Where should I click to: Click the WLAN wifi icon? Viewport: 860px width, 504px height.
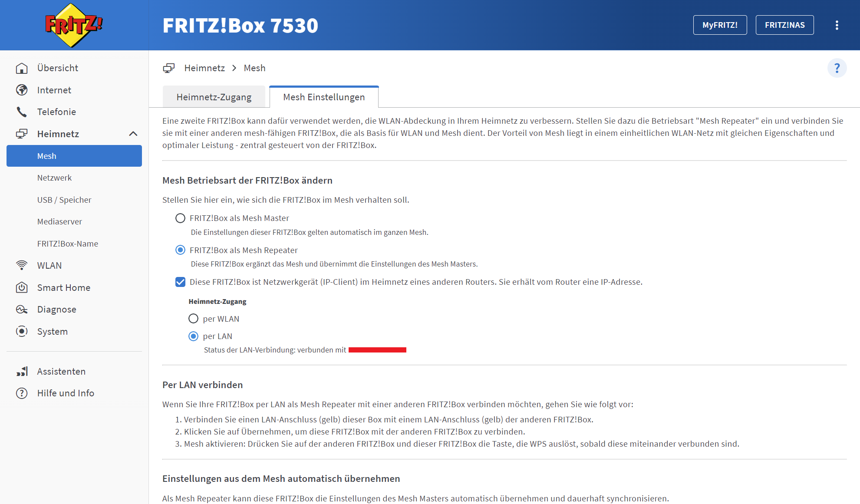(22, 265)
